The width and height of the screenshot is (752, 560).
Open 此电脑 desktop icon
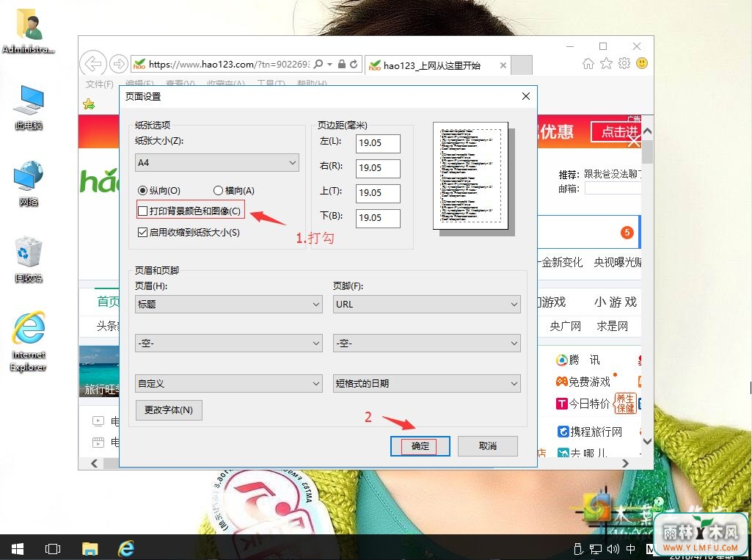pos(29,107)
